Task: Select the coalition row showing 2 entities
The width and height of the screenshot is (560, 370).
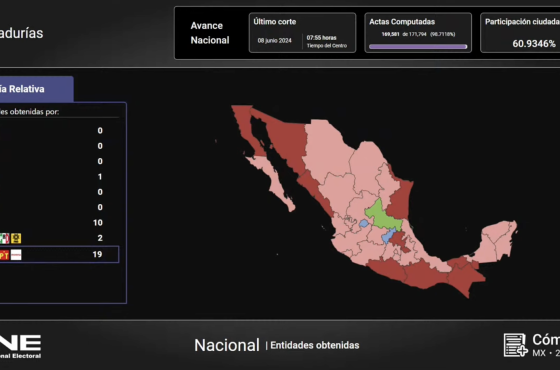Action: click(x=59, y=238)
